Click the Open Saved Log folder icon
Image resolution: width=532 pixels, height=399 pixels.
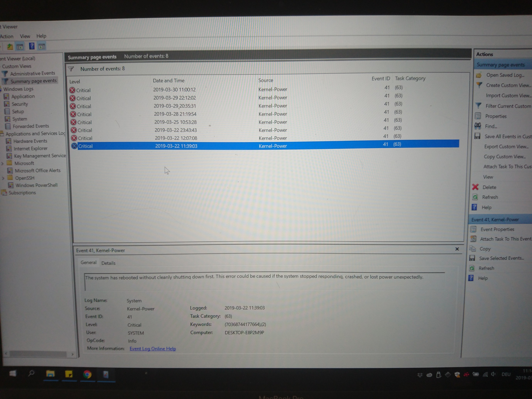click(x=478, y=75)
